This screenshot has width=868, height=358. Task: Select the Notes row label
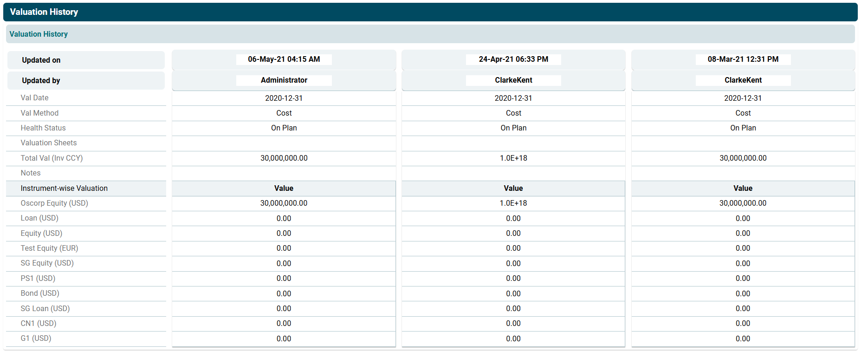pyautogui.click(x=31, y=173)
